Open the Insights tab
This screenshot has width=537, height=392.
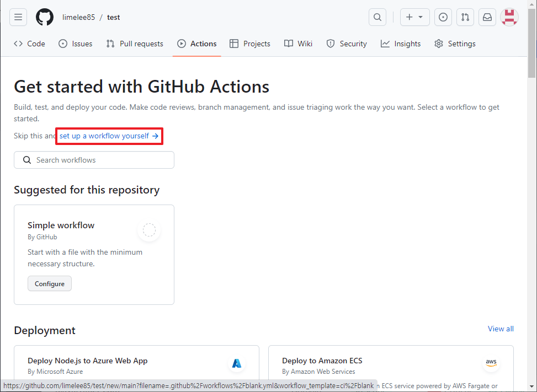pyautogui.click(x=401, y=44)
